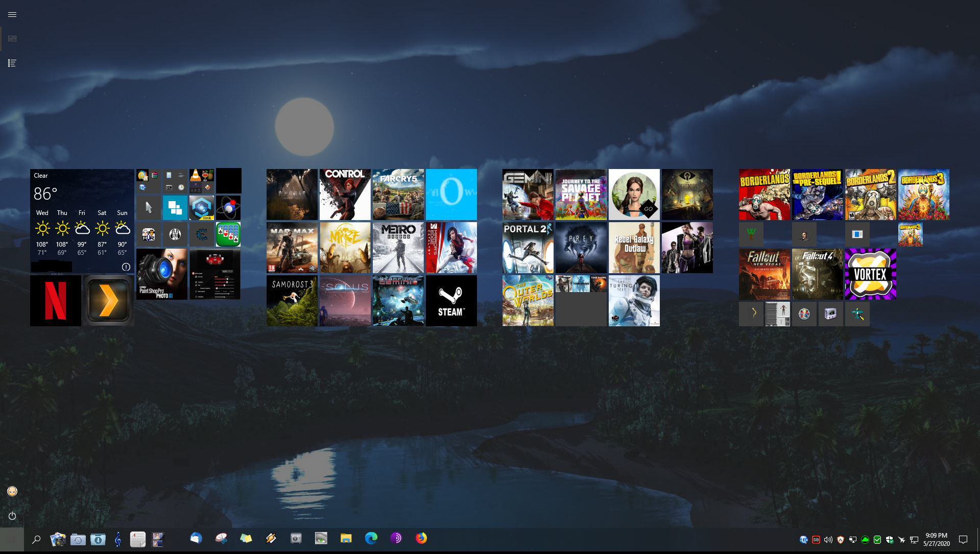980x554 pixels.
Task: Launch the Starpoint Gemini 3 tile
Action: point(398,301)
